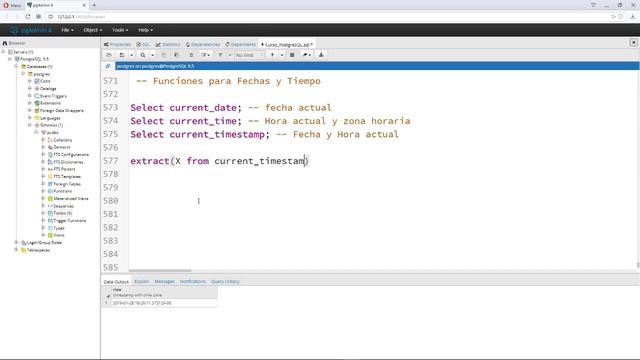Switch to the Statistics tab
Image resolution: width=640 pixels, height=360 pixels.
[x=168, y=44]
